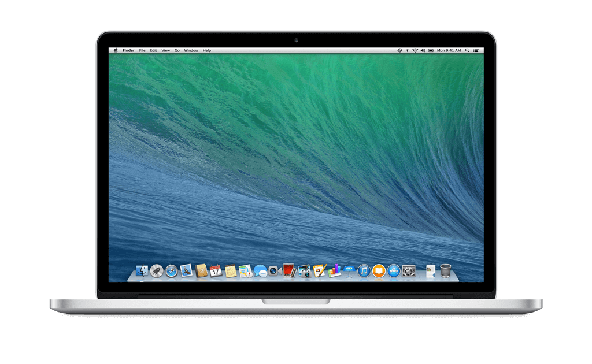Open Notes yellow pad in Dock
The height and width of the screenshot is (364, 592).
click(230, 271)
